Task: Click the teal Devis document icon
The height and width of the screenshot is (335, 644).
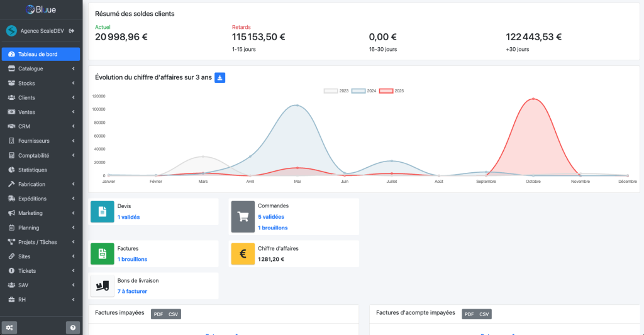Action: pos(103,212)
